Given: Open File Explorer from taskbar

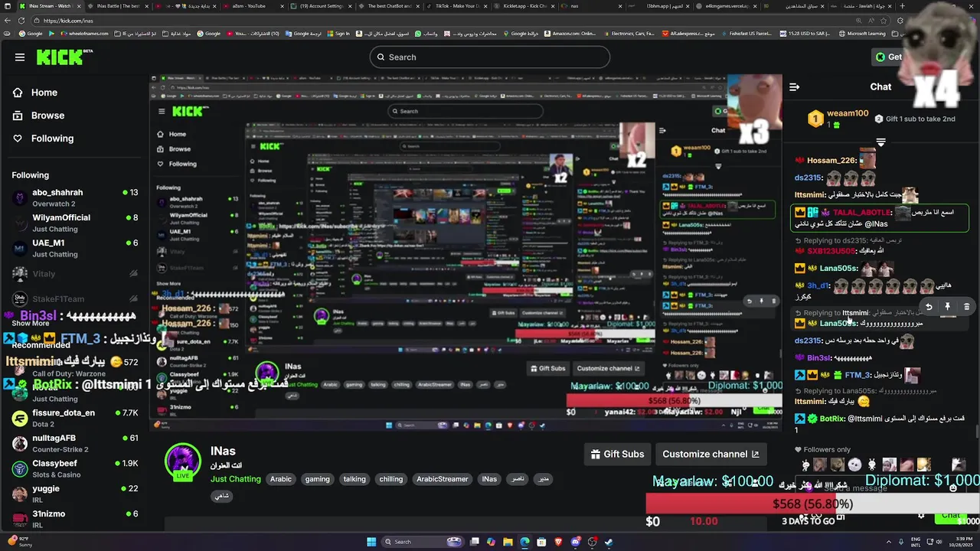Looking at the screenshot, I should pyautogui.click(x=508, y=542).
